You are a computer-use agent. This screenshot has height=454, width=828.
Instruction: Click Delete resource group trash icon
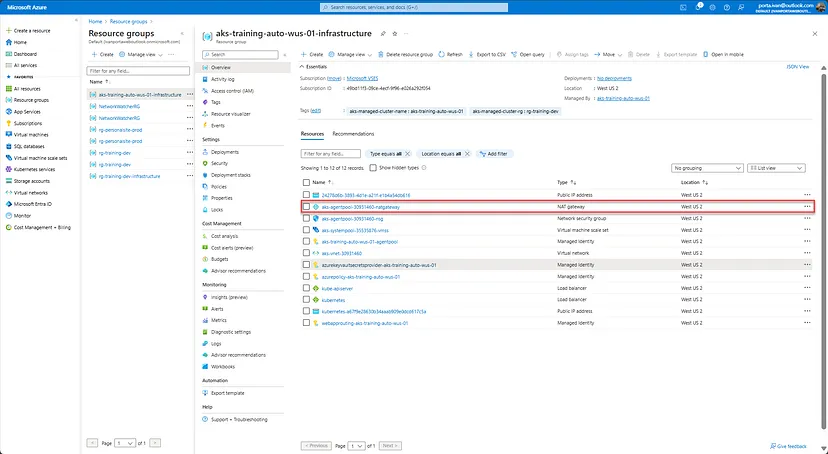pos(382,54)
